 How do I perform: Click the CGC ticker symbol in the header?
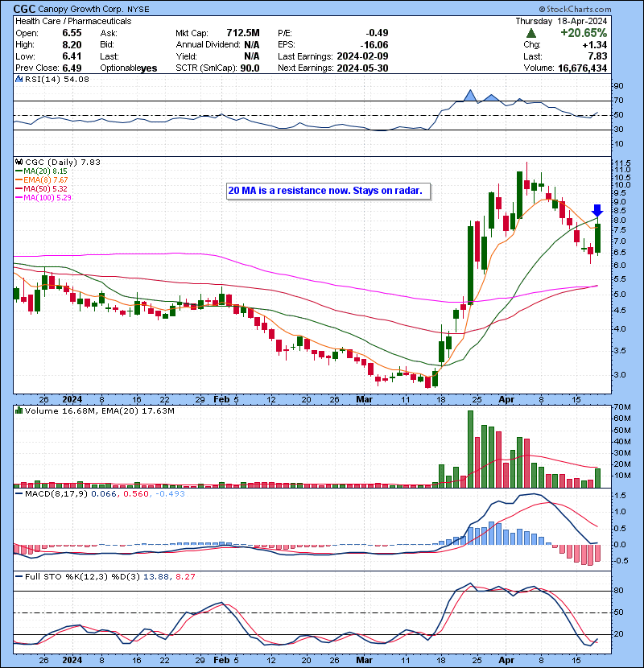pyautogui.click(x=24, y=9)
